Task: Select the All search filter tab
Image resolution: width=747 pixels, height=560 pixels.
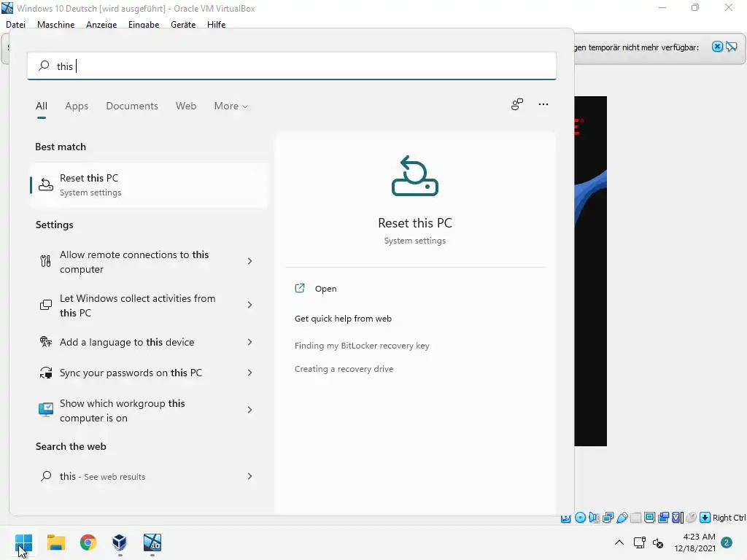Action: click(x=42, y=106)
